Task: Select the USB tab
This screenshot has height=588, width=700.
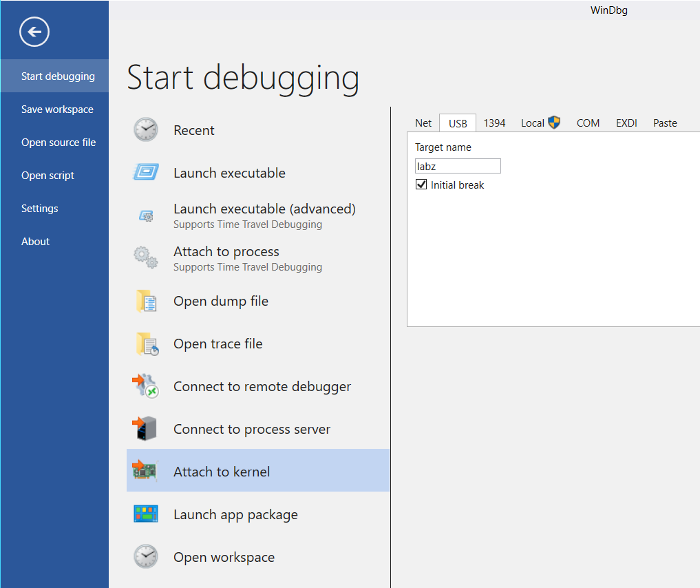Action: click(x=458, y=123)
